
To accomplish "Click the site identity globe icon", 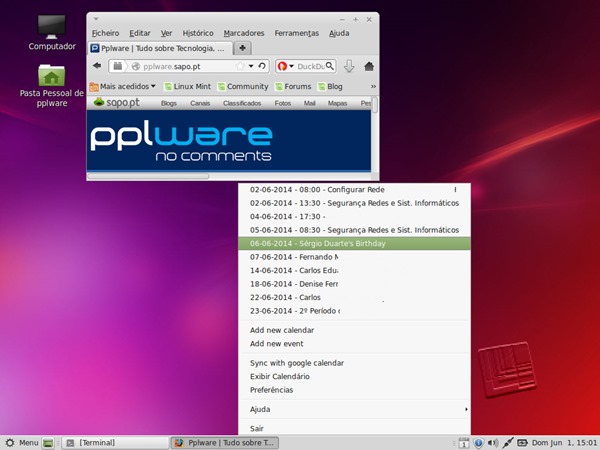I will (x=135, y=66).
